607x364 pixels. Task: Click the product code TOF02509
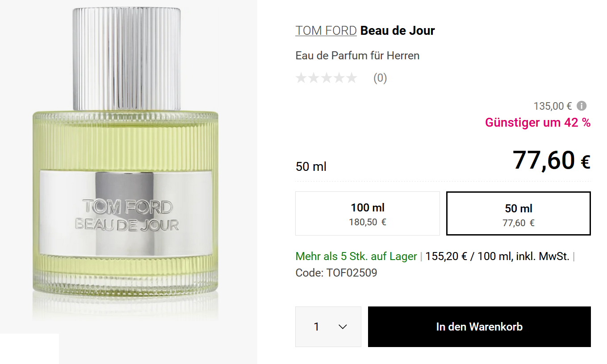coord(336,273)
